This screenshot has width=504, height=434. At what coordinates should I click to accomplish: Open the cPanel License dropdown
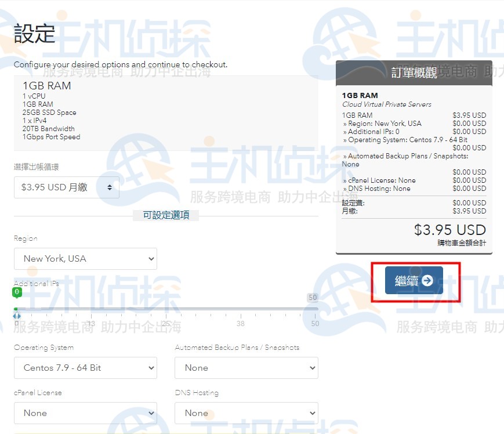(85, 413)
